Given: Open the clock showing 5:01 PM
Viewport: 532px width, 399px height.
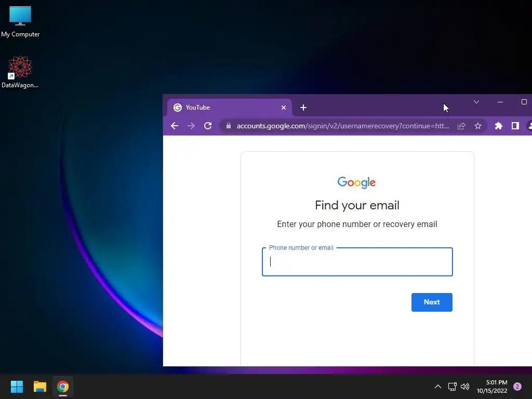Looking at the screenshot, I should pos(492,387).
